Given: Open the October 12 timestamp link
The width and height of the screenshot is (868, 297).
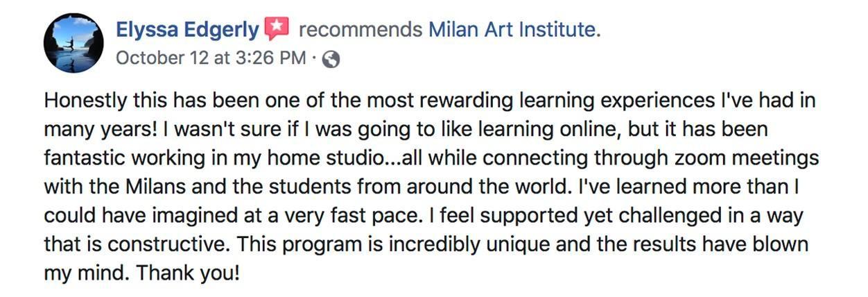Looking at the screenshot, I should [210, 58].
